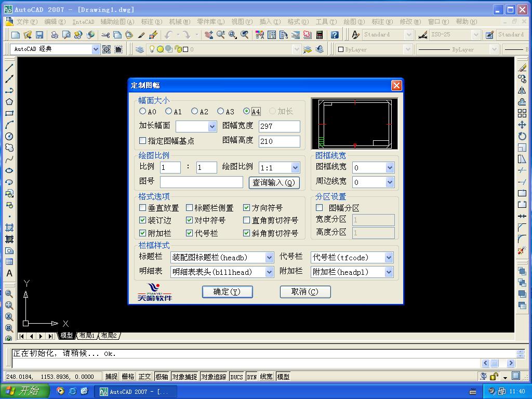Click the Zoom Window magnifier icon

(x=232, y=35)
